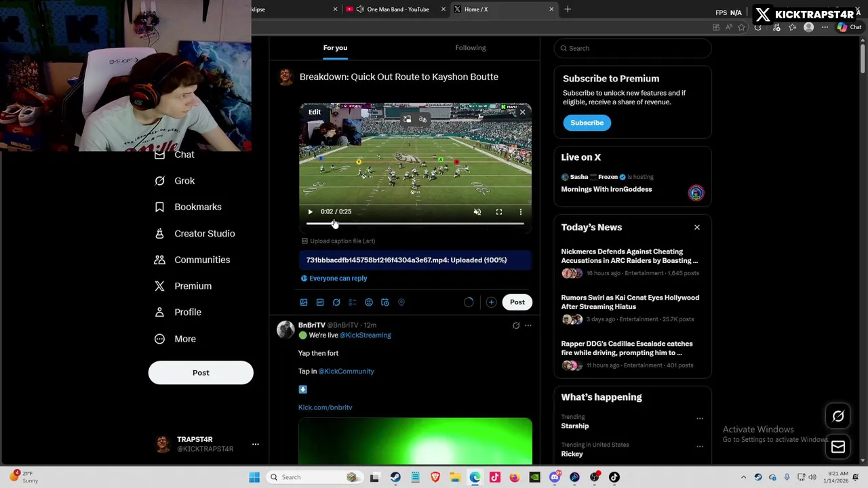Open Premium in the sidebar
The width and height of the screenshot is (868, 488).
[183, 286]
